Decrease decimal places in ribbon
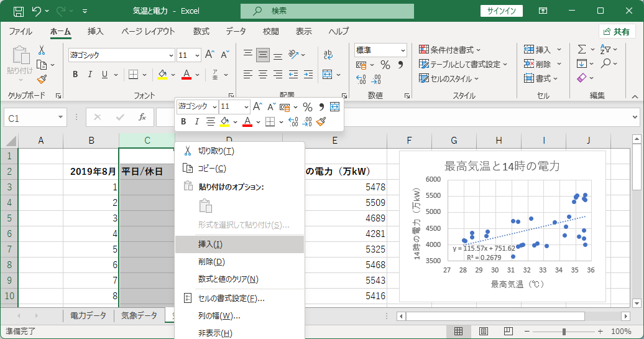The height and width of the screenshot is (339, 644). (376, 79)
